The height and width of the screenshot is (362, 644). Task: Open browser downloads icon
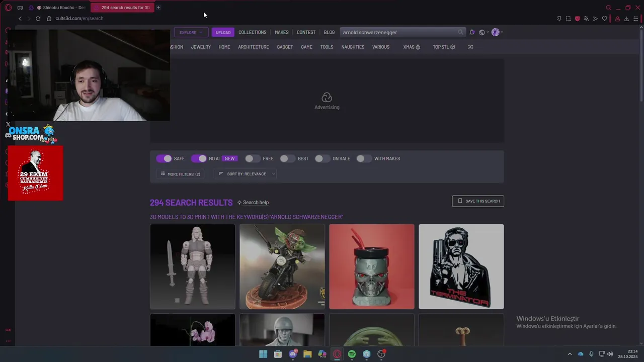point(626,19)
